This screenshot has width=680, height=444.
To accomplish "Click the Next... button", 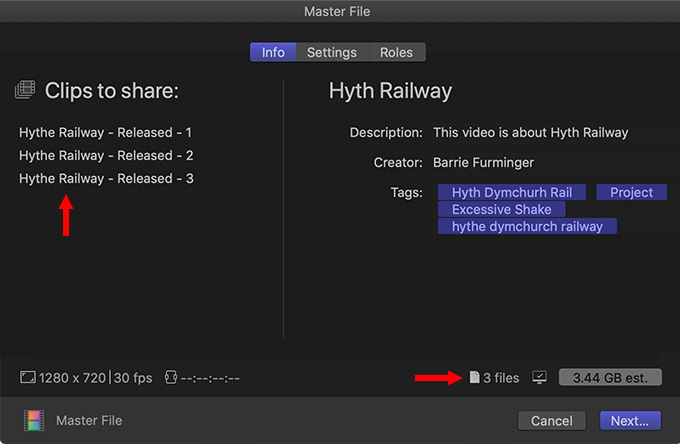I will click(630, 421).
